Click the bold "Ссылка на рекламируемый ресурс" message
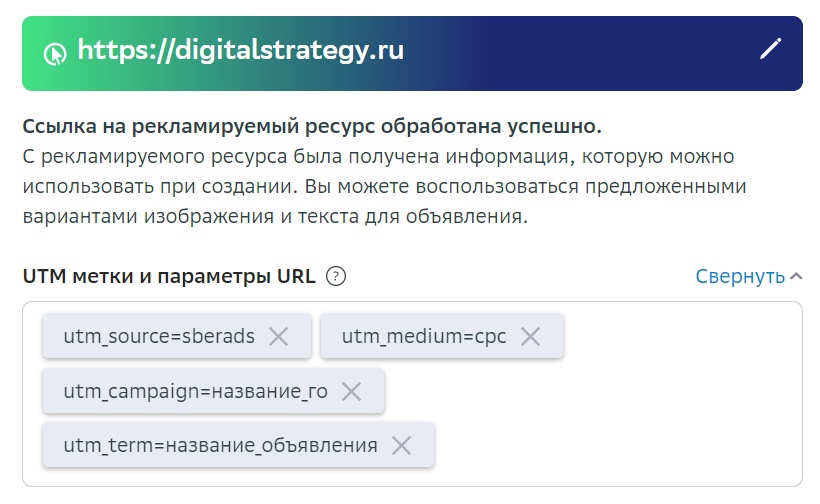 [x=312, y=128]
